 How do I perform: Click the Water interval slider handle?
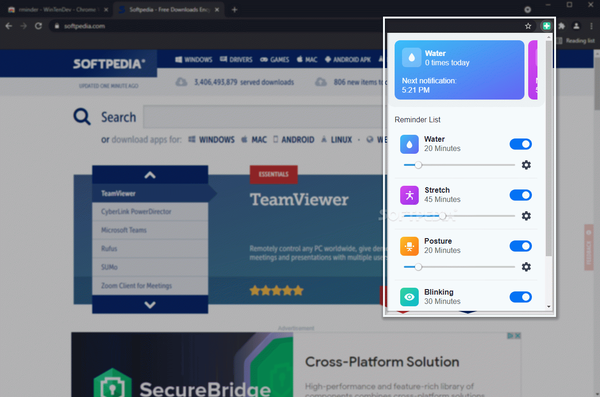[x=418, y=165]
